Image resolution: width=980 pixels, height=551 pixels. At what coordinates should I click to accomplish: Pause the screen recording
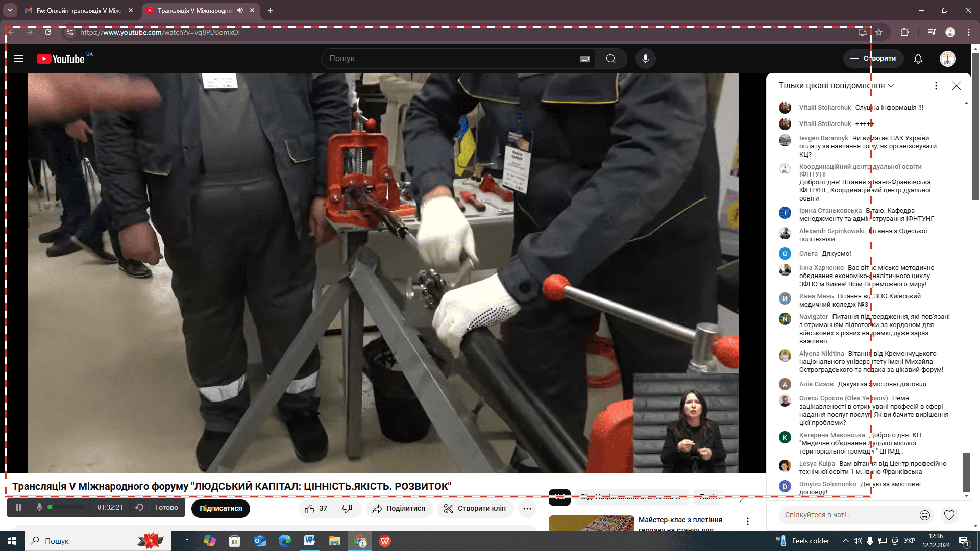click(19, 508)
